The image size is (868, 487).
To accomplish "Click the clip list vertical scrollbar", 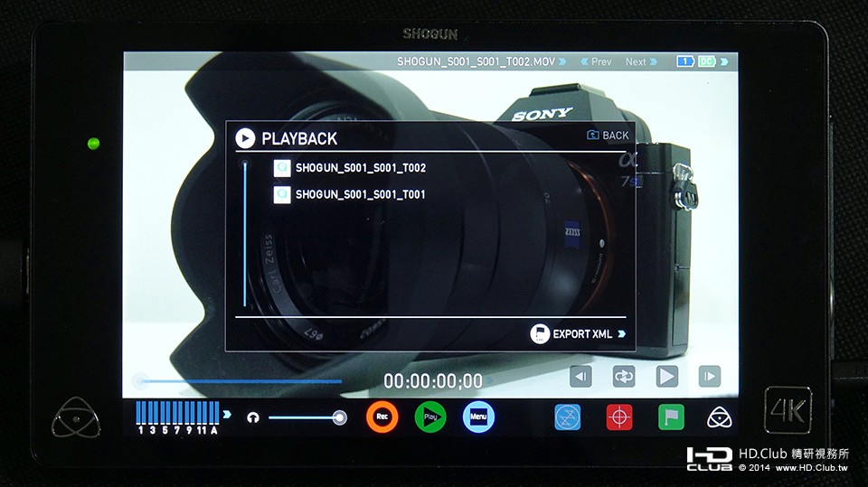I will 245,232.
